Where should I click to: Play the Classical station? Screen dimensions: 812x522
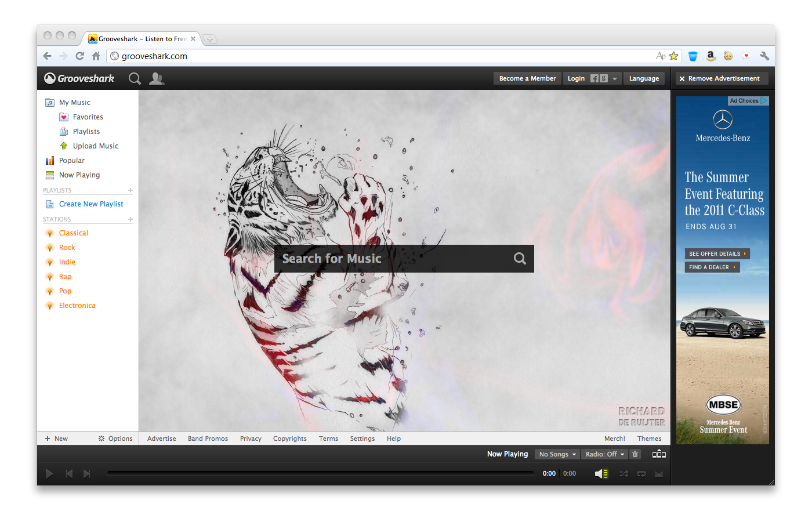(x=73, y=233)
